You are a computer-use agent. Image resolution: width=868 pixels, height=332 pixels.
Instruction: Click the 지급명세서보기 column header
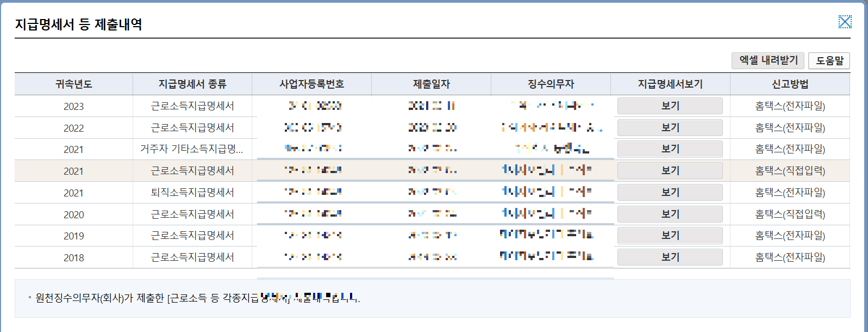[671, 84]
